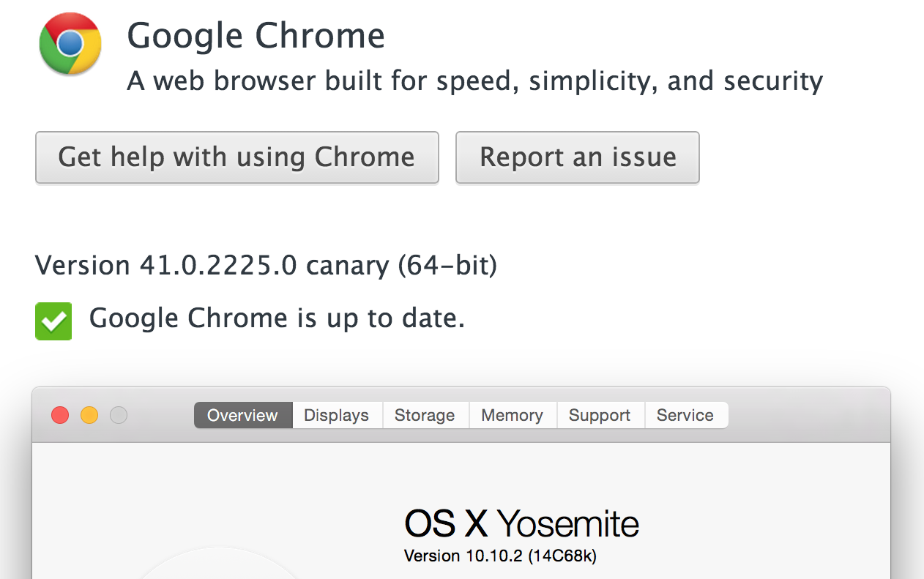924x579 pixels.
Task: Minimize window with the yellow button
Action: 89,416
